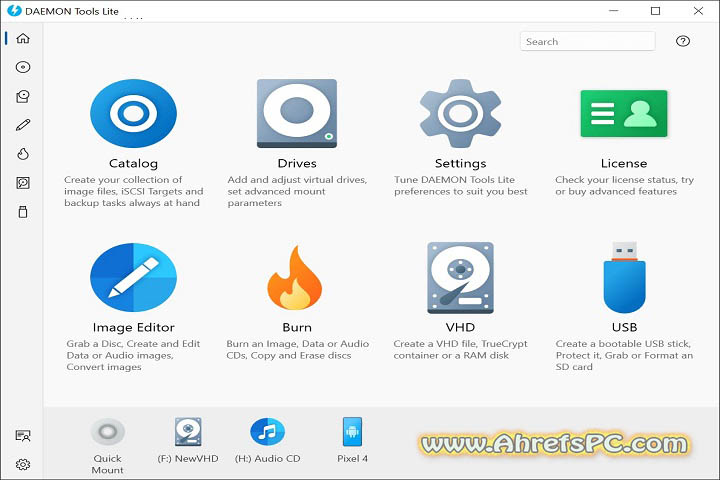Click the License heading label
Viewport: 720px width, 480px height.
[x=624, y=164]
